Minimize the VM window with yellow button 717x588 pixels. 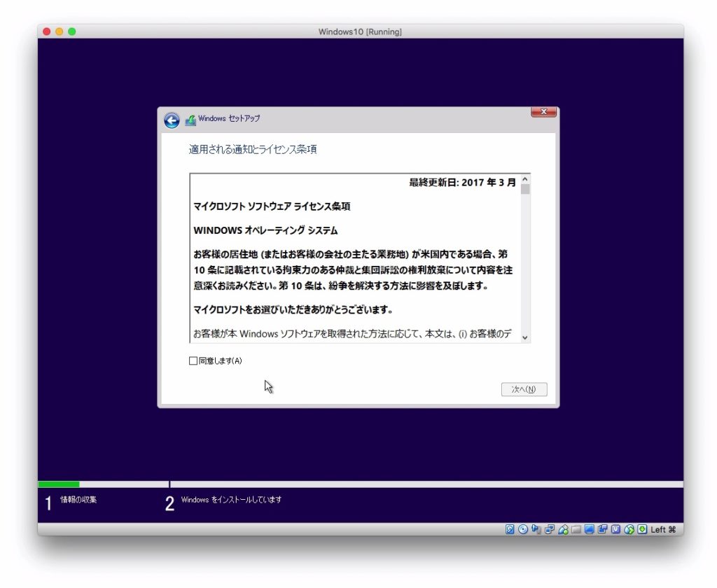[60, 31]
